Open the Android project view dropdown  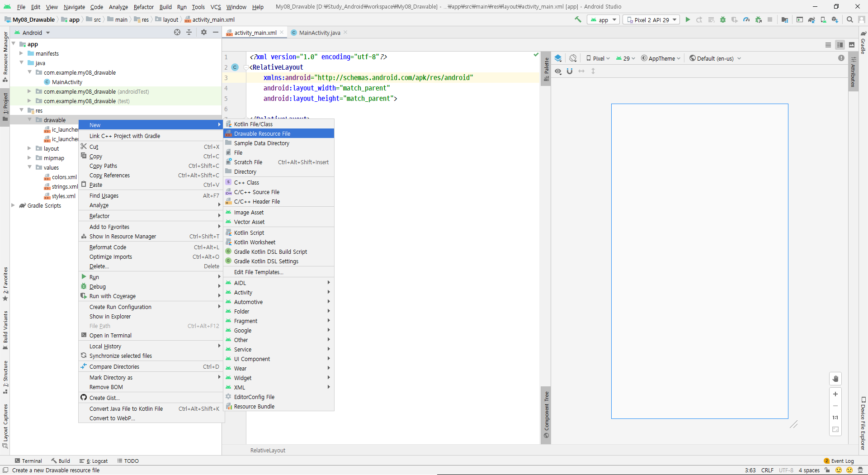point(32,33)
